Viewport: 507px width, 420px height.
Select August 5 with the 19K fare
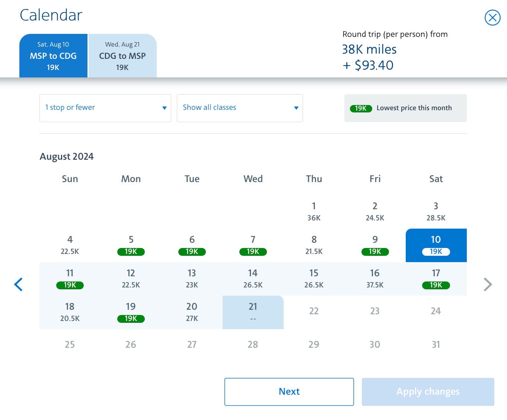coord(131,245)
